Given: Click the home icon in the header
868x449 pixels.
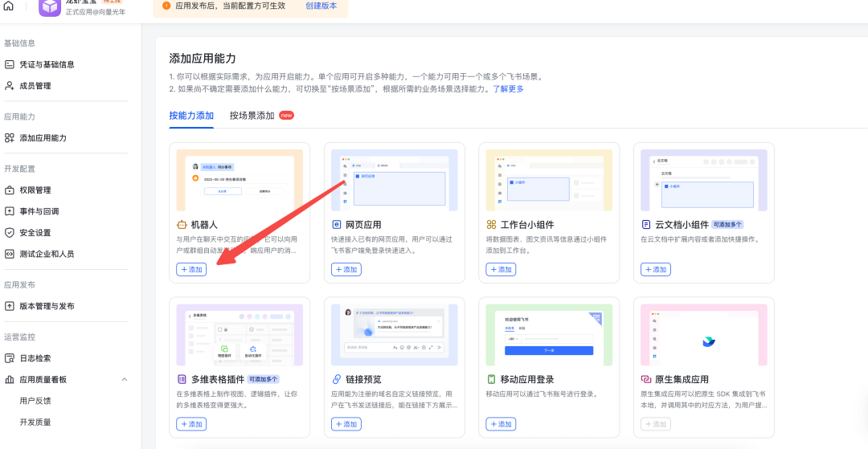Looking at the screenshot, I should (8, 6).
